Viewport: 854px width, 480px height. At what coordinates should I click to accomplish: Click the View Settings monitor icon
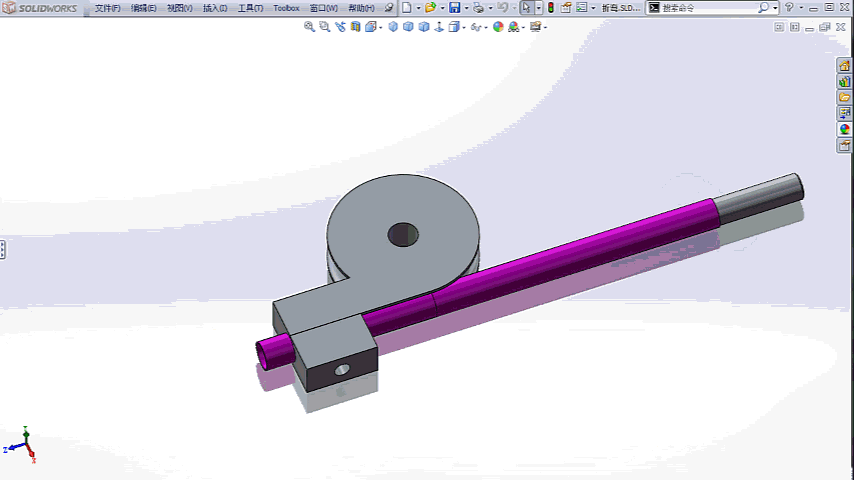pyautogui.click(x=535, y=27)
